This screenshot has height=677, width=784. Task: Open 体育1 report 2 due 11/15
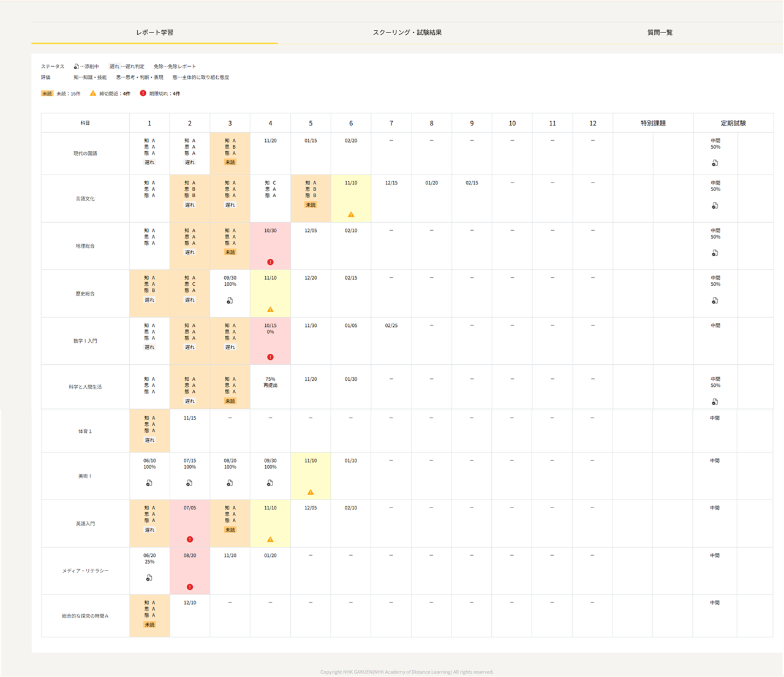[190, 419]
